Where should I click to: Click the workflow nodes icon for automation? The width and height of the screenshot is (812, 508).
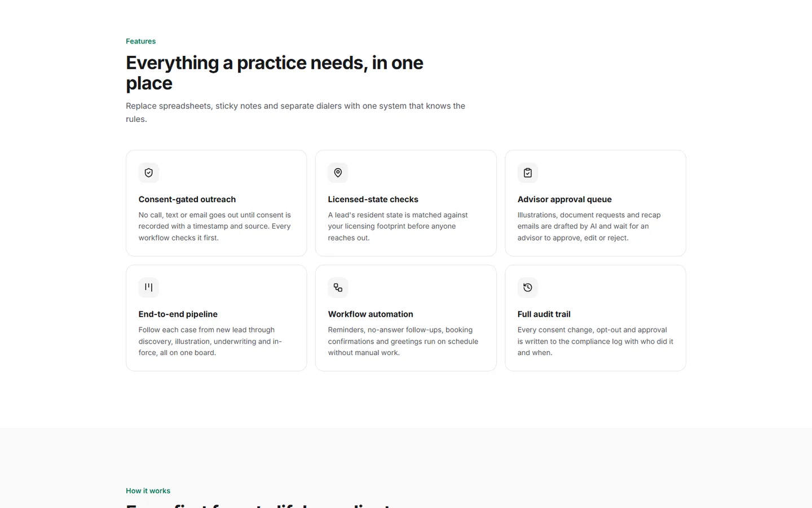(338, 287)
